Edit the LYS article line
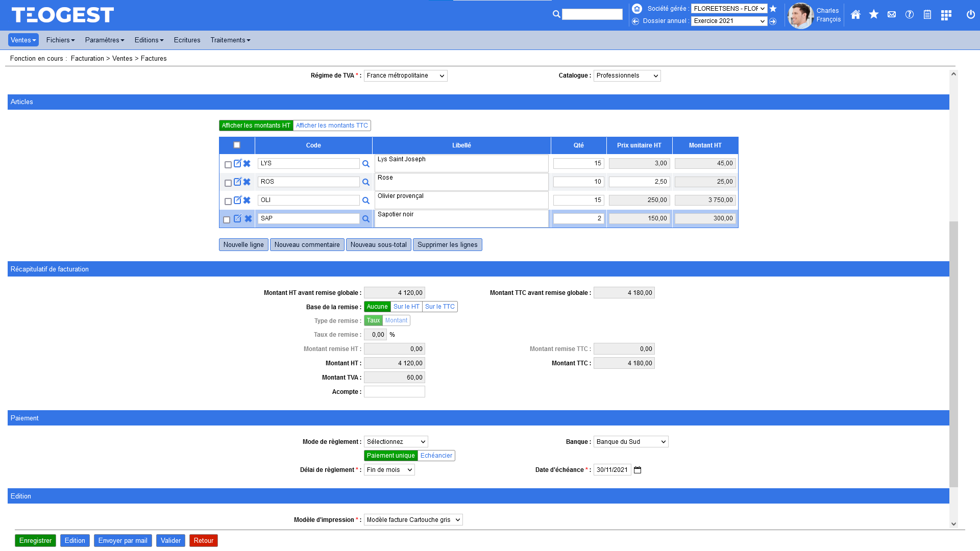Viewport: 980px width, 551px height. coord(237,164)
